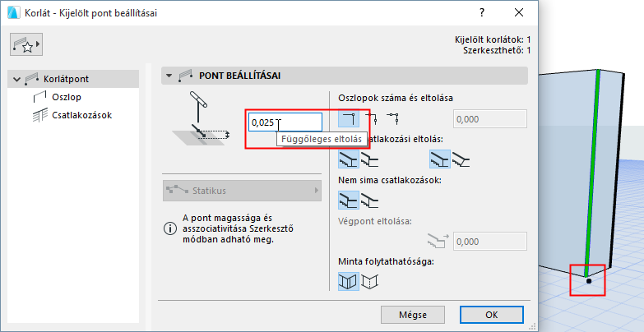Select highlighted continuous pattern icon under Minta folytathatósága
This screenshot has height=332, width=644.
(x=349, y=281)
